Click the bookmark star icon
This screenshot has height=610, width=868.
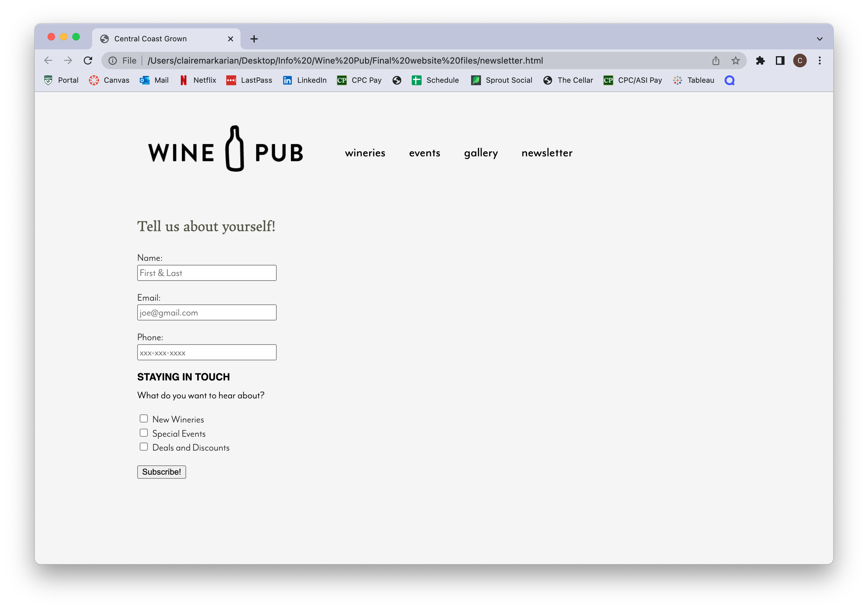click(x=735, y=60)
